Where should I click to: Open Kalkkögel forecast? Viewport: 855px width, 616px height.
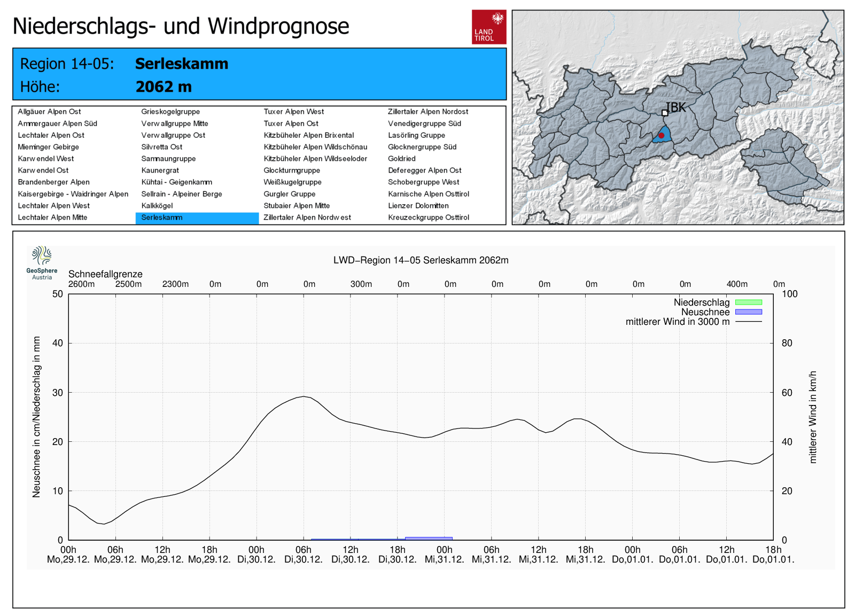[x=157, y=206]
